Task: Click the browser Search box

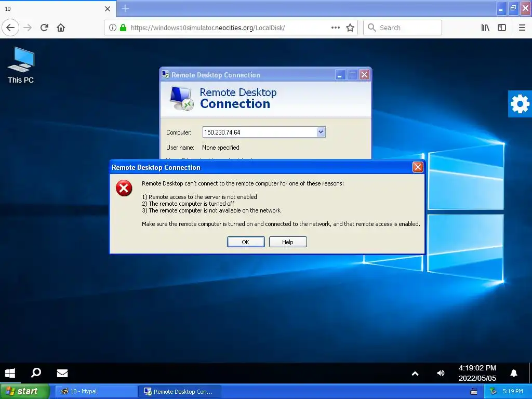Action: click(x=403, y=28)
